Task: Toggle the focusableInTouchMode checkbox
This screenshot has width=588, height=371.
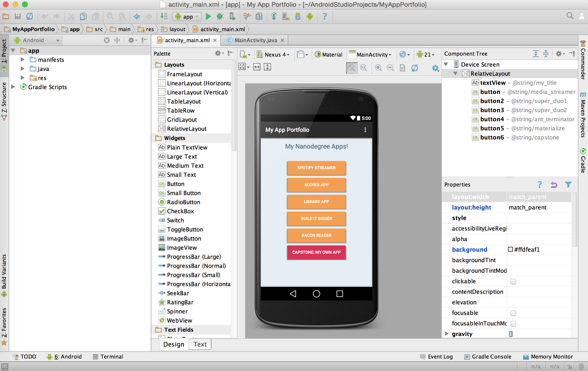Action: [513, 323]
